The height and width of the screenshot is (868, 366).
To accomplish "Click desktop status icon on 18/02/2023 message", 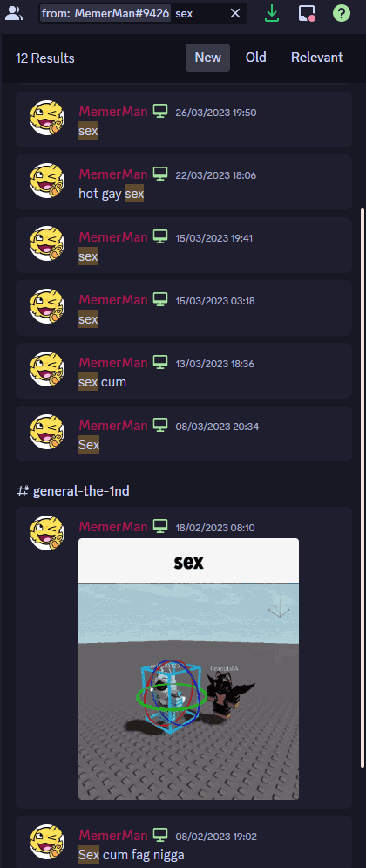I will (160, 526).
